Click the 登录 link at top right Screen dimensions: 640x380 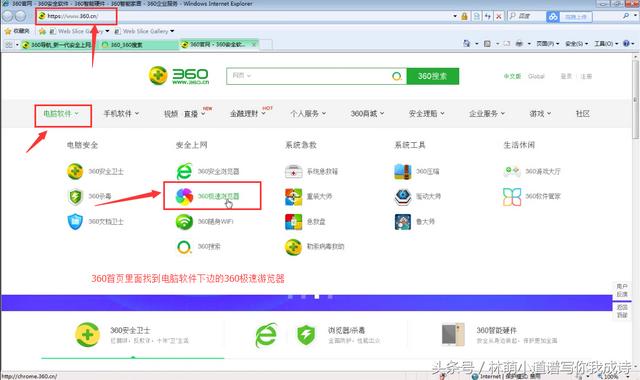pyautogui.click(x=566, y=76)
